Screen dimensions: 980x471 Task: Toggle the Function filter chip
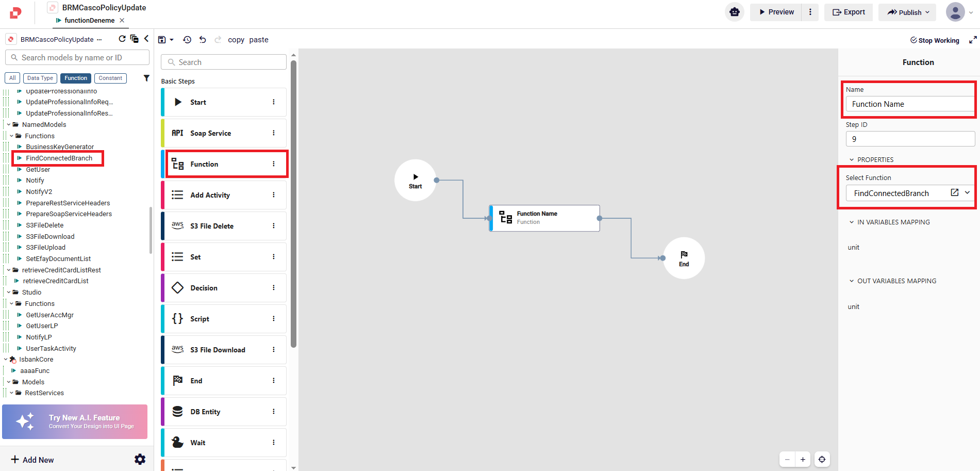point(76,78)
